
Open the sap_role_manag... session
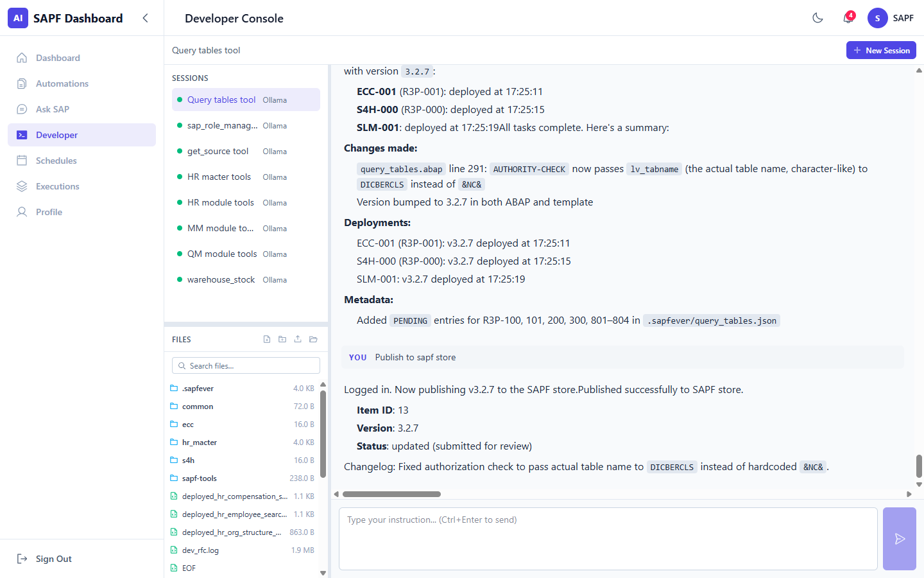tap(246, 125)
